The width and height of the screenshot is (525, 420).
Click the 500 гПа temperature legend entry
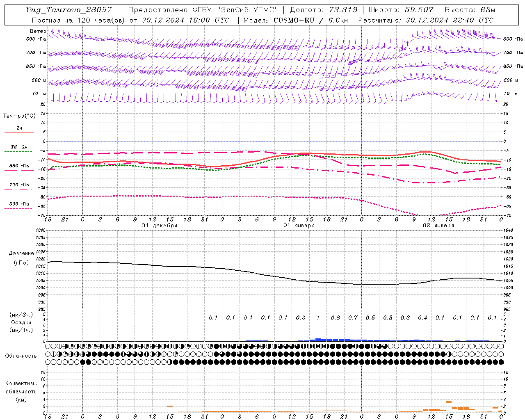(x=19, y=204)
